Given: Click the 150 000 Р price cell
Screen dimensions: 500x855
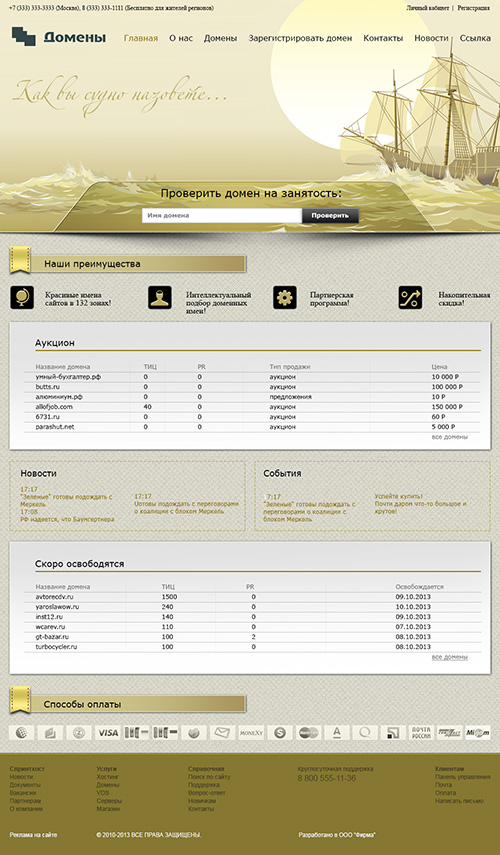Looking at the screenshot, I should pos(447,407).
